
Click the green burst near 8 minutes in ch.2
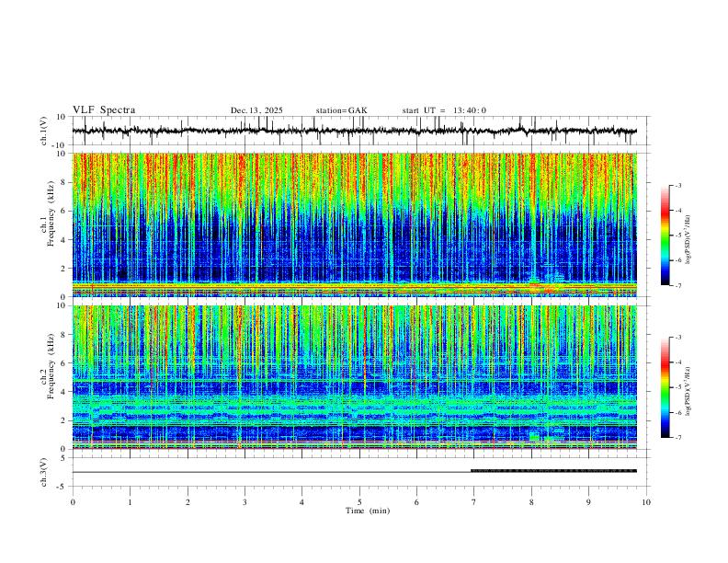click(534, 437)
